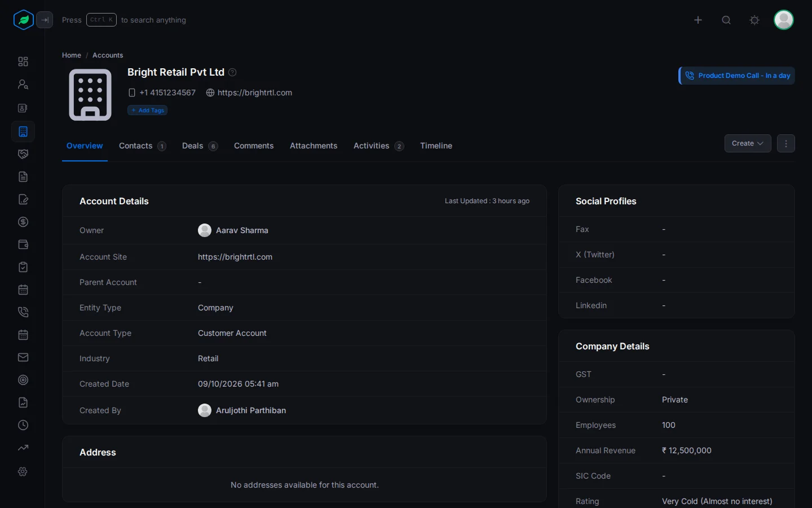The image size is (812, 508).
Task: Open the https://brightrtl.com link in header
Action: pyautogui.click(x=254, y=93)
